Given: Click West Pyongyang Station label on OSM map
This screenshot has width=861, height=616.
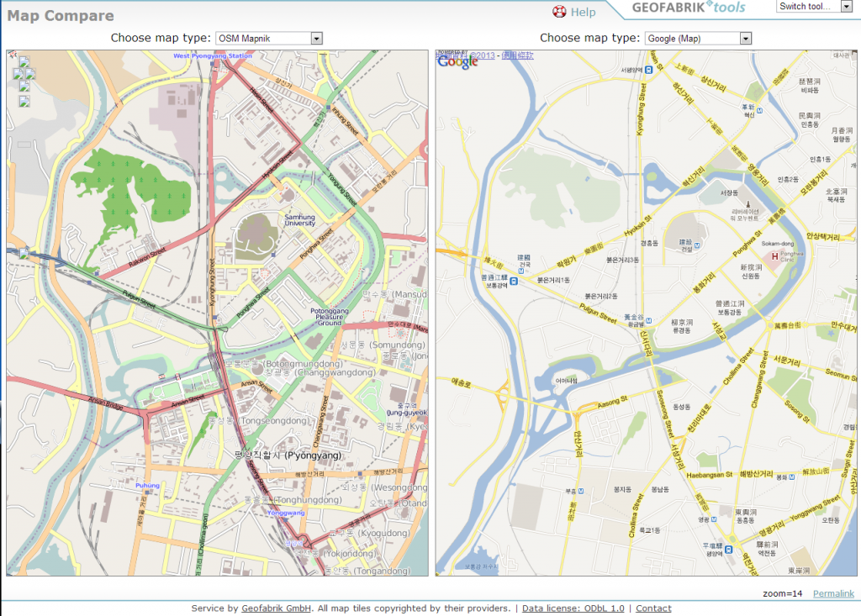Looking at the screenshot, I should [213, 56].
